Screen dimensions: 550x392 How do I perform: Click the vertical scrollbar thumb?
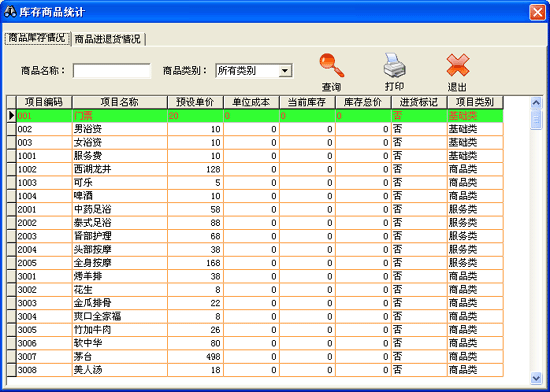pyautogui.click(x=536, y=120)
